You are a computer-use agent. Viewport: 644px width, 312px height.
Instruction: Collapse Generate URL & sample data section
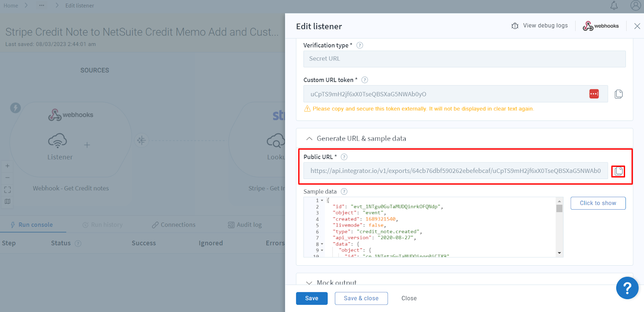point(309,138)
